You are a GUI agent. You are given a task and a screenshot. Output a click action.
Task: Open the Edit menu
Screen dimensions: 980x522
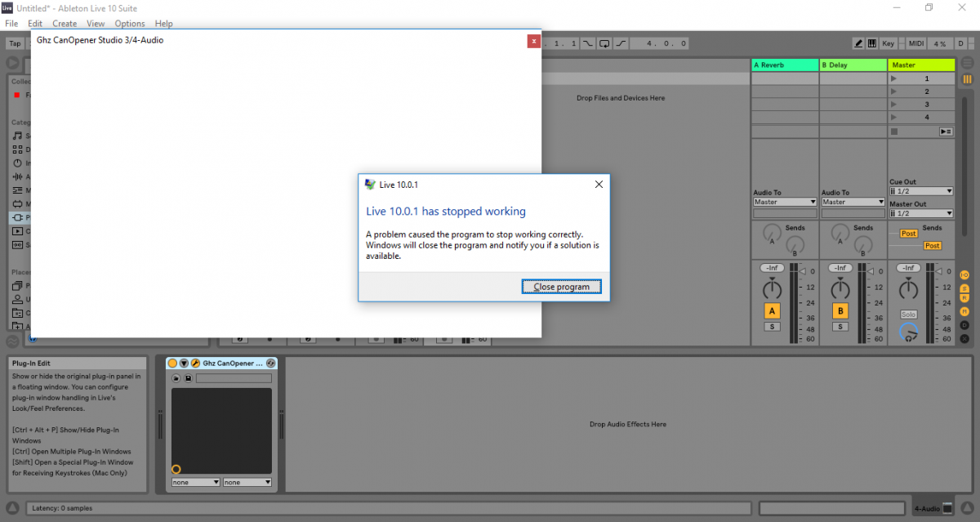coord(35,24)
